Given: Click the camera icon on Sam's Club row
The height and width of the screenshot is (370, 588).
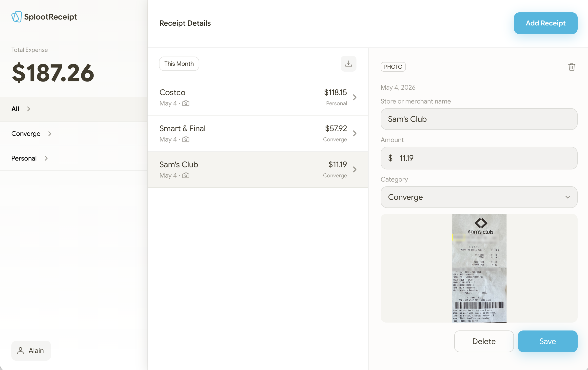Looking at the screenshot, I should pos(186,175).
